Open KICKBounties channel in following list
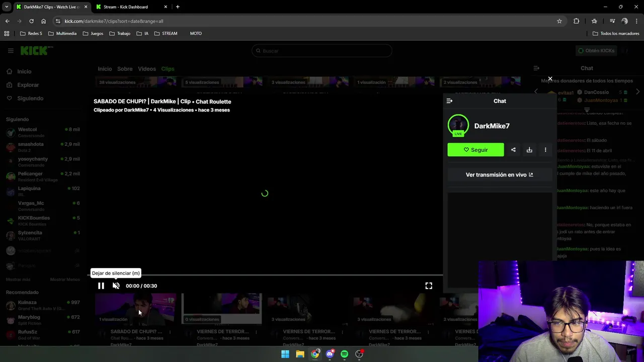This screenshot has height=362, width=644. click(x=43, y=221)
